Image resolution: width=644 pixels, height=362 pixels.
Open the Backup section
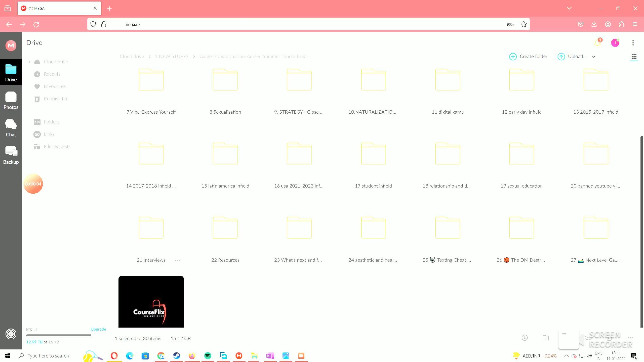[11, 155]
